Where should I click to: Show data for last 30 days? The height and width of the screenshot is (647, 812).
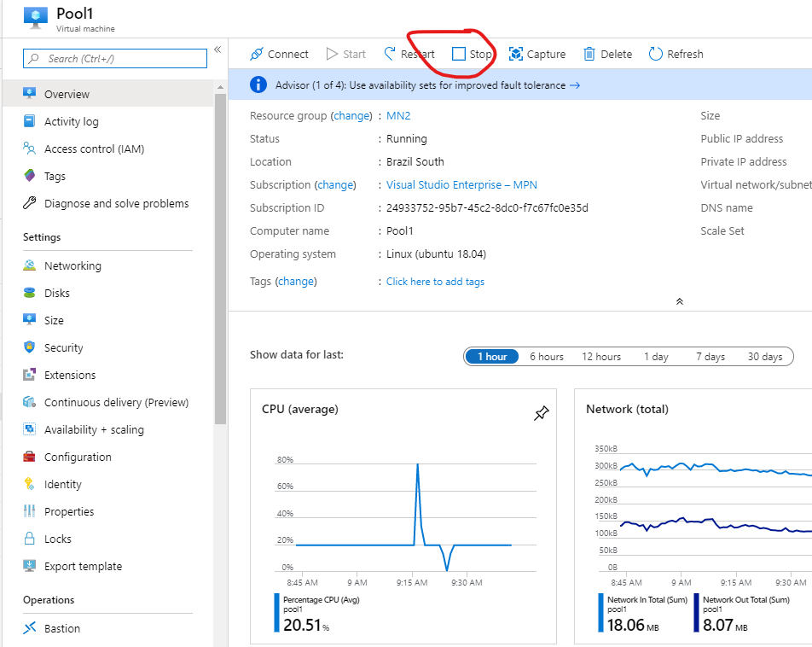coord(764,357)
